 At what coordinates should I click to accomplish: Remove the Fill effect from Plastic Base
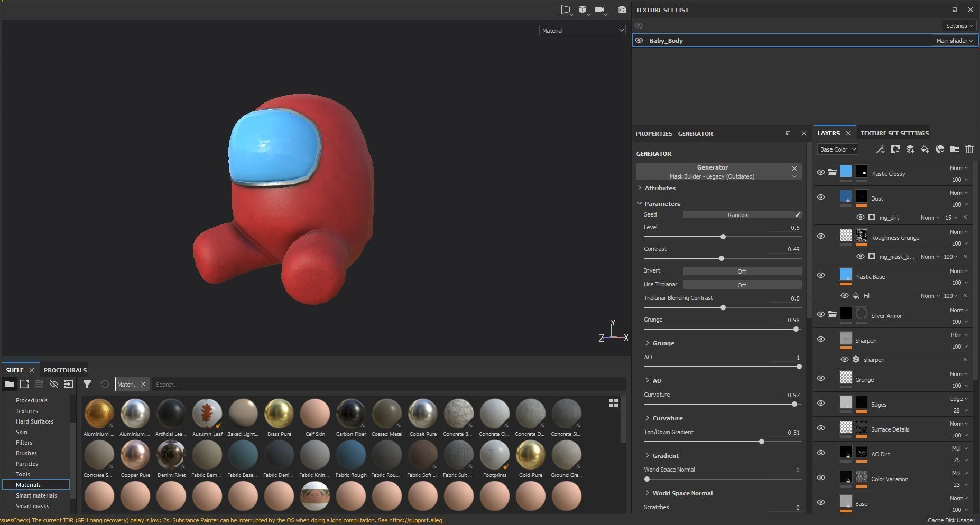[965, 295]
